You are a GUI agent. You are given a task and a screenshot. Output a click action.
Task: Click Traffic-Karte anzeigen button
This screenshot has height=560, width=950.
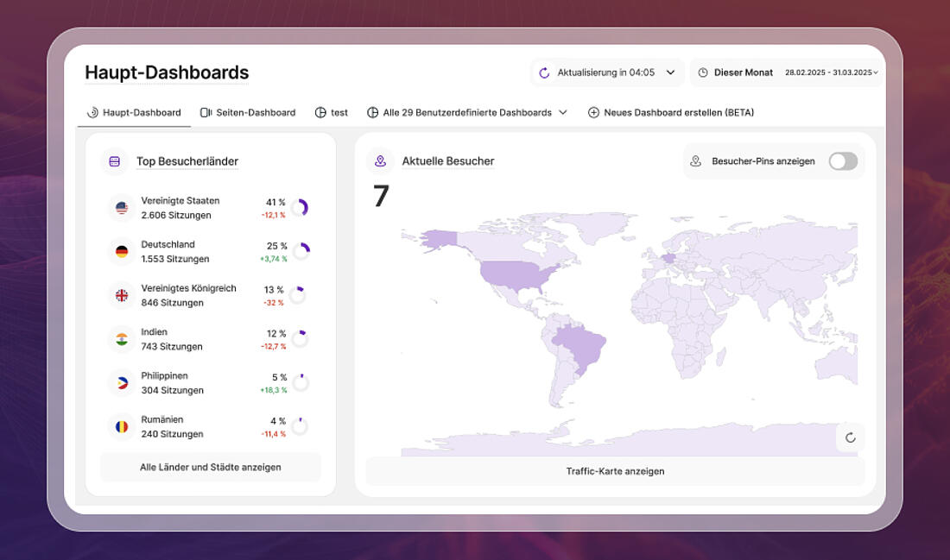(x=615, y=471)
